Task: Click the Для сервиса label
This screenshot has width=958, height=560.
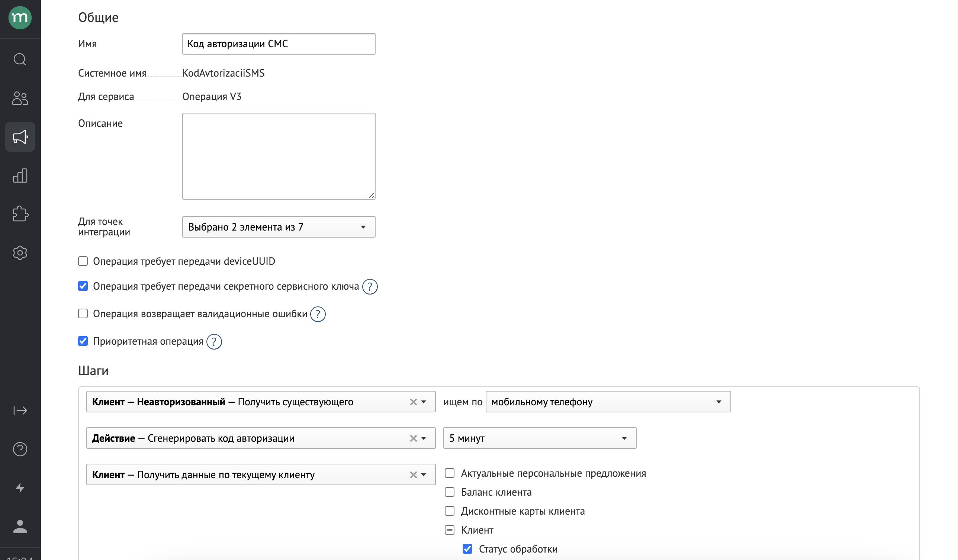Action: click(x=106, y=97)
